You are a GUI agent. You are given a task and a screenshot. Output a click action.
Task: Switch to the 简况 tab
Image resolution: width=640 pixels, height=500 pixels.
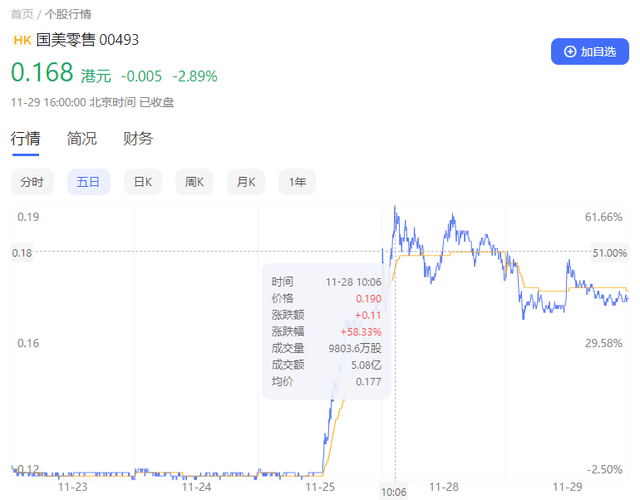pos(82,139)
